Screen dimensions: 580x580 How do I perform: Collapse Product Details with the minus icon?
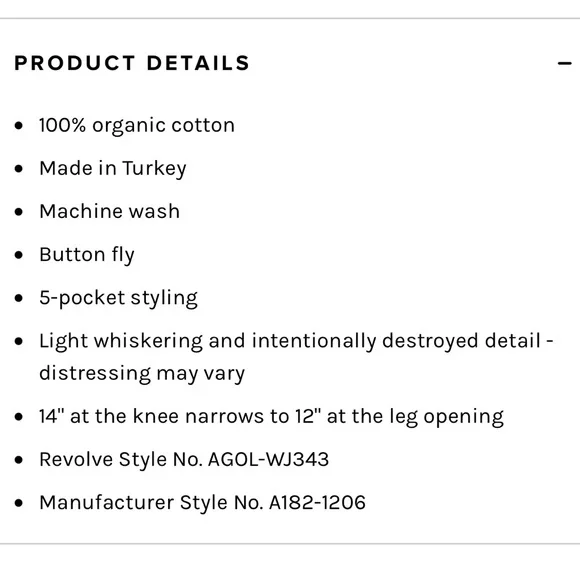click(564, 64)
